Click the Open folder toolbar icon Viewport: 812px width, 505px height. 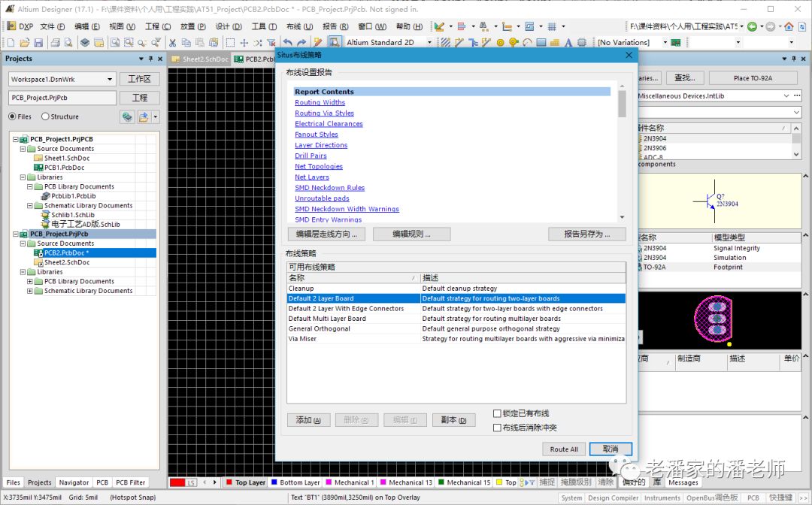click(x=23, y=43)
